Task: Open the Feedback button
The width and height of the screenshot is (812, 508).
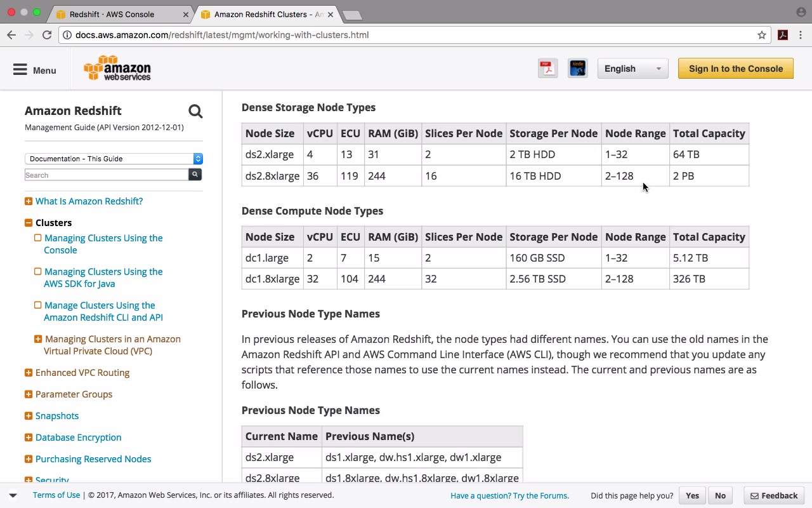Action: 774,495
